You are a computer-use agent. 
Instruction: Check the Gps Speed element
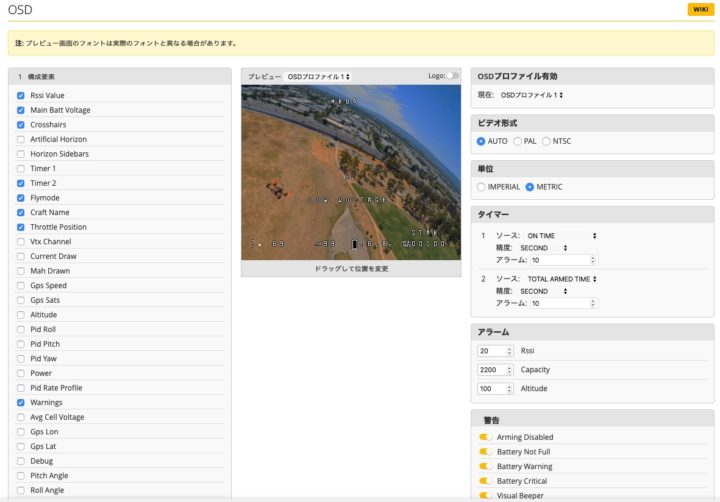point(21,286)
